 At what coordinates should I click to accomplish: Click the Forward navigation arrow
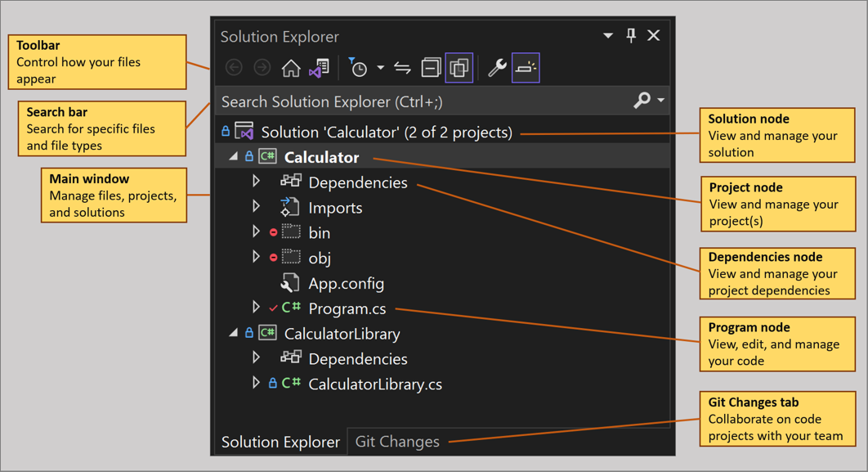[262, 67]
